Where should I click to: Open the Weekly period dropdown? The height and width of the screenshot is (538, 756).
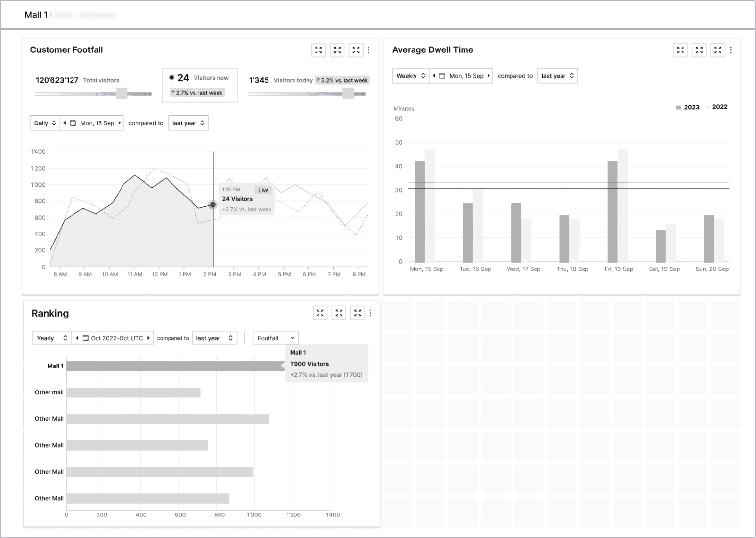point(411,76)
